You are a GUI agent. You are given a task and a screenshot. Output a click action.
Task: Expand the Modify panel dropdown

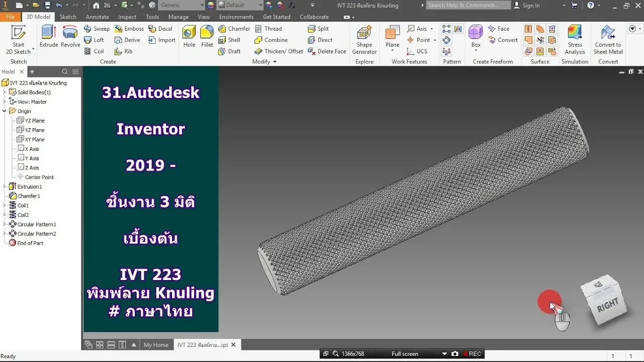[x=275, y=62]
